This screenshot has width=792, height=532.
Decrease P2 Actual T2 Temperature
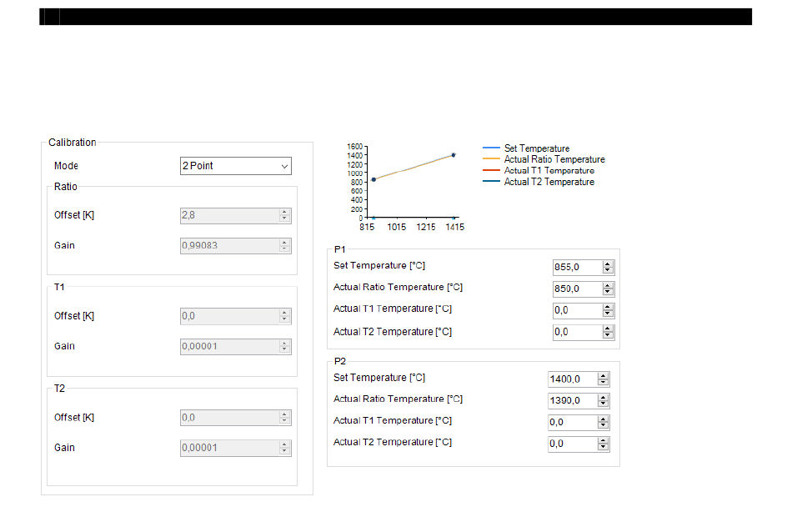click(603, 448)
